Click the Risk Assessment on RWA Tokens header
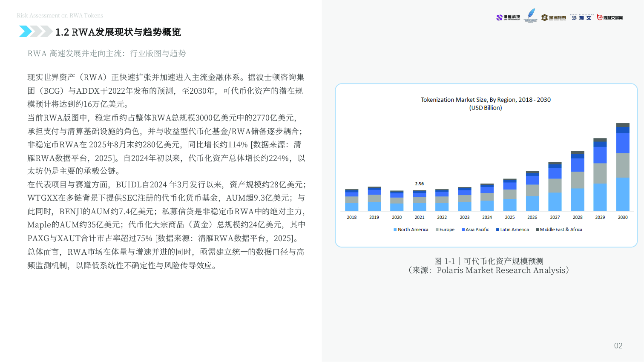 coord(60,15)
